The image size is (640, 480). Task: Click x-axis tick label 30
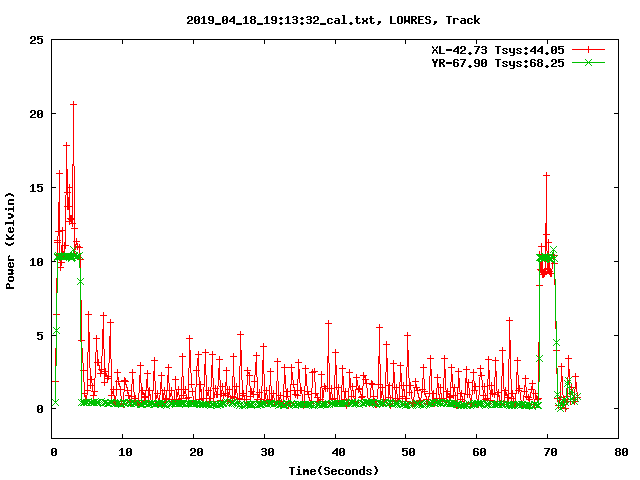[267, 452]
